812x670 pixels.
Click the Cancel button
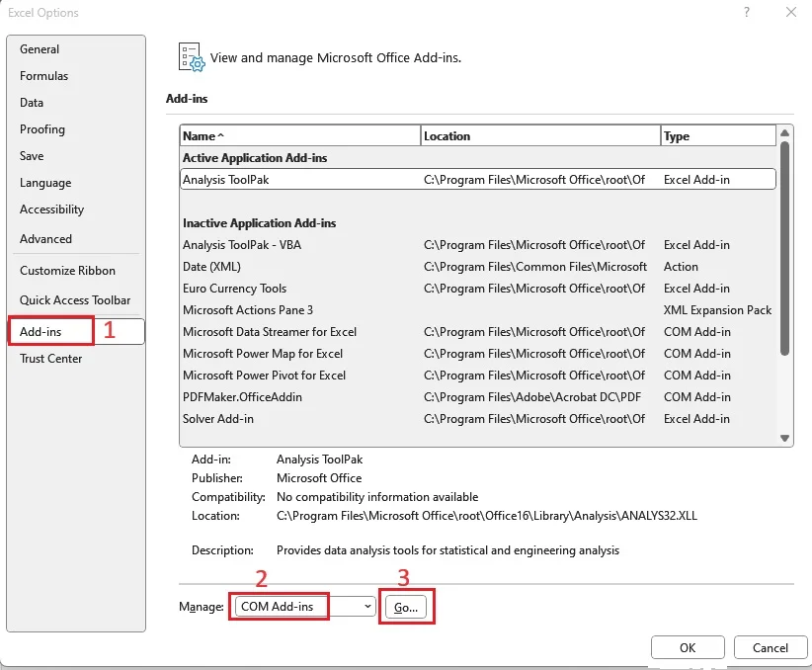point(771,648)
